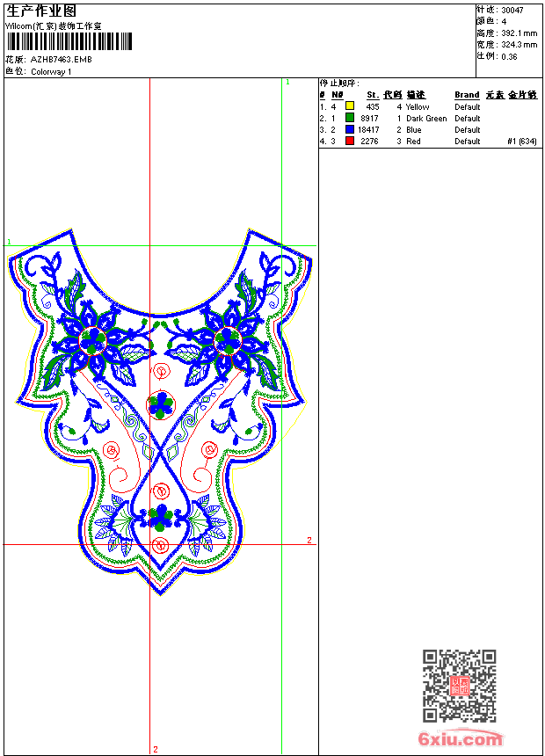
Task: Click the Yellow color swatch
Action: pos(350,106)
